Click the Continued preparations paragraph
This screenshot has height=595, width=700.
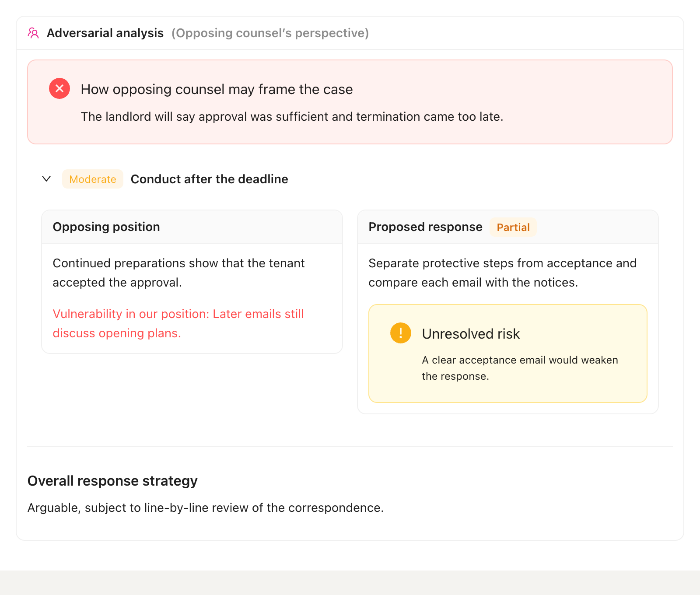179,273
